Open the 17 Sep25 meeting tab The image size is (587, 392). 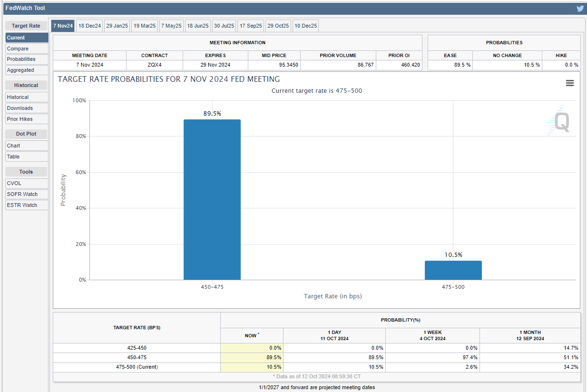pos(251,26)
